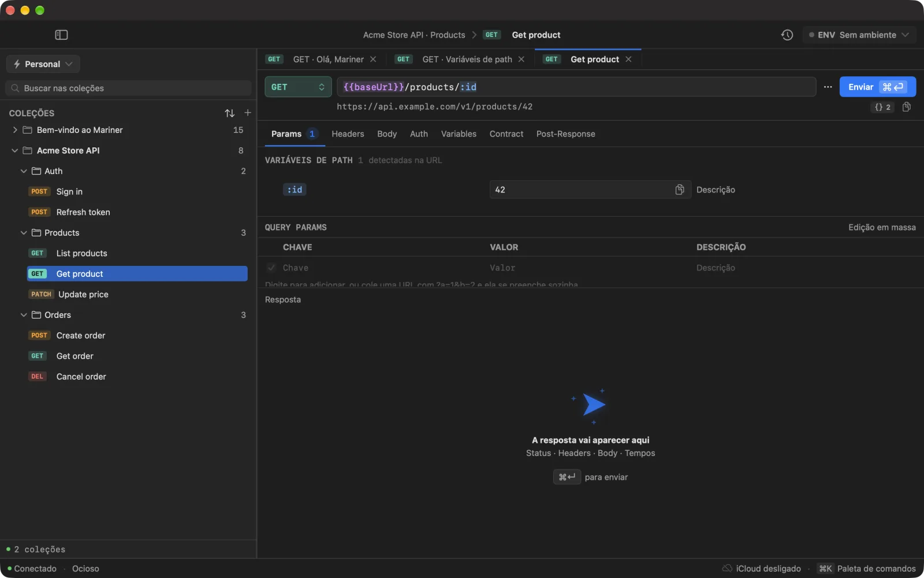Open the request history clock icon

787,35
